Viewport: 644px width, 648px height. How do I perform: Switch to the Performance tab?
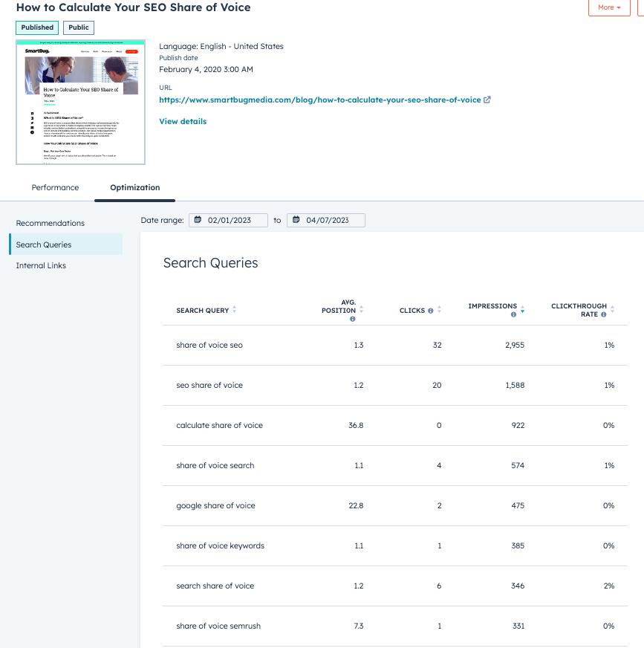pyautogui.click(x=55, y=187)
